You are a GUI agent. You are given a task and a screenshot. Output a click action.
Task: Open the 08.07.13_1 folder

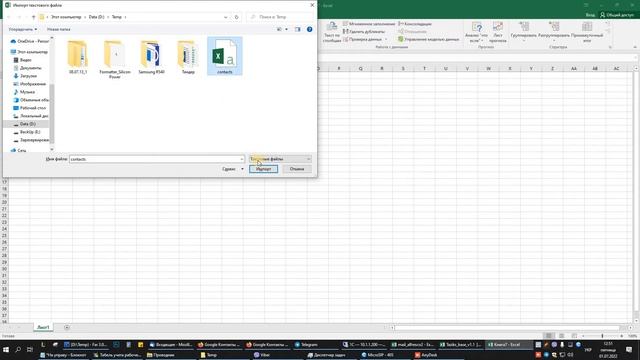(x=78, y=57)
